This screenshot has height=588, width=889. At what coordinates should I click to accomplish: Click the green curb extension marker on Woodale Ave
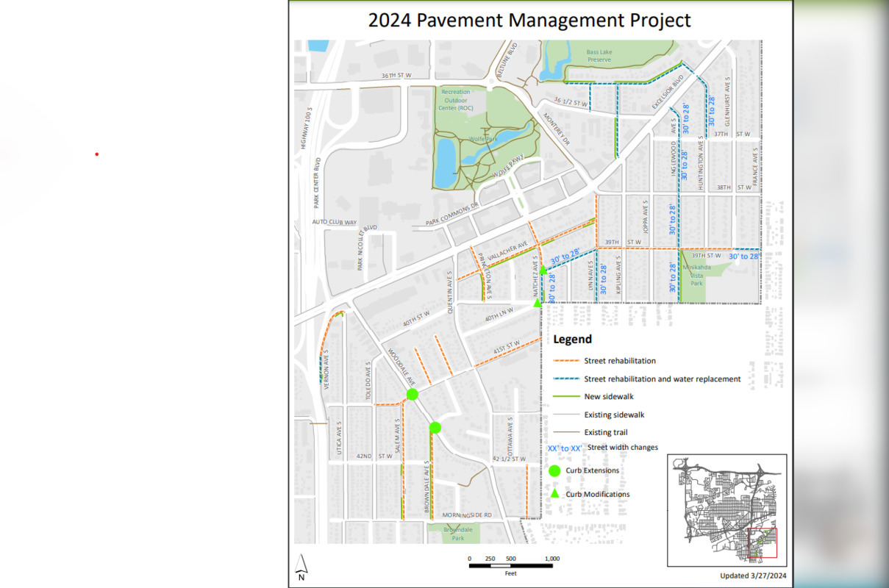tap(412, 394)
